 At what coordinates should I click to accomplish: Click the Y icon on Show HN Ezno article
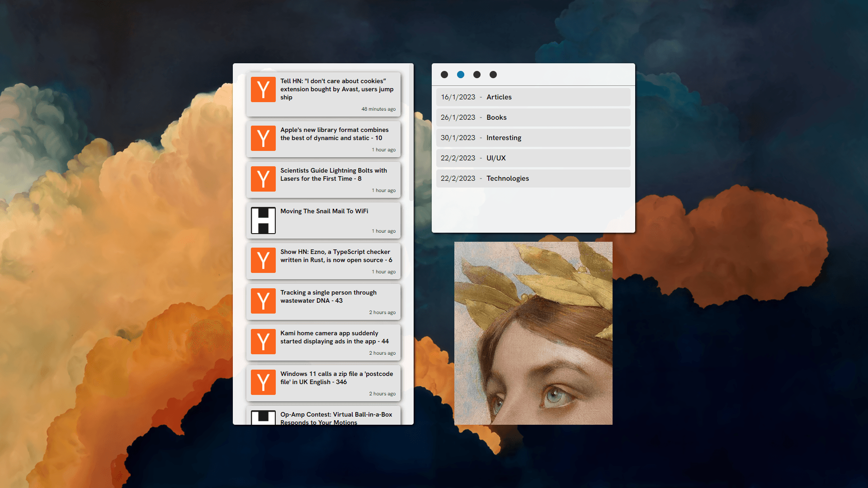(263, 260)
